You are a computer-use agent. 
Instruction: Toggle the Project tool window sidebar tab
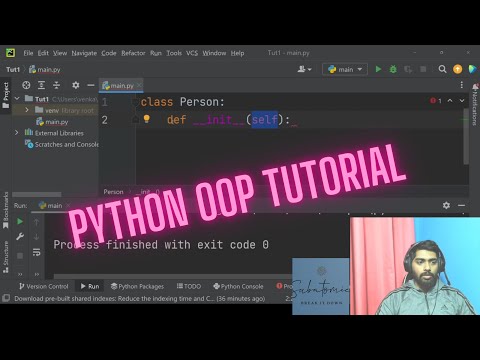tap(6, 95)
